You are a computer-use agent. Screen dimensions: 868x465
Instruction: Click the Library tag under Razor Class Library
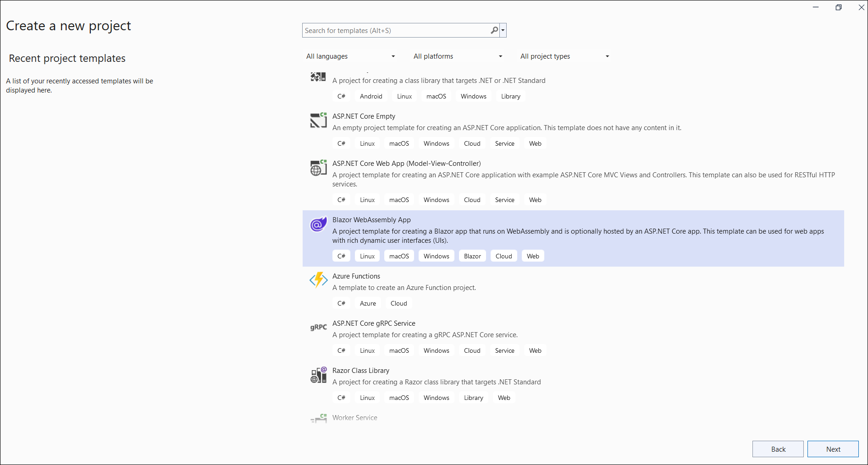(474, 398)
